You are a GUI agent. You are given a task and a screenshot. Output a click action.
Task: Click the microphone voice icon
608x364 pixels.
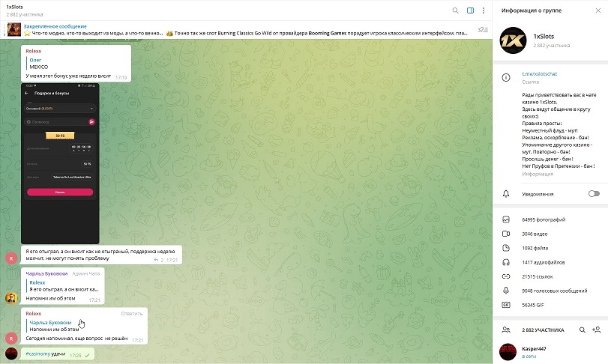(506, 291)
